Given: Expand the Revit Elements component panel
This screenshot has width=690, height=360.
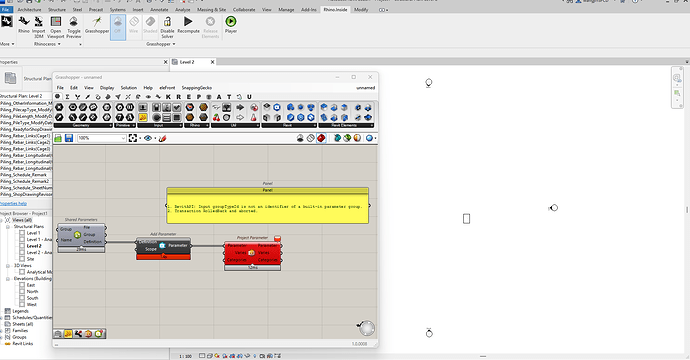Looking at the screenshot, I should click(x=346, y=125).
